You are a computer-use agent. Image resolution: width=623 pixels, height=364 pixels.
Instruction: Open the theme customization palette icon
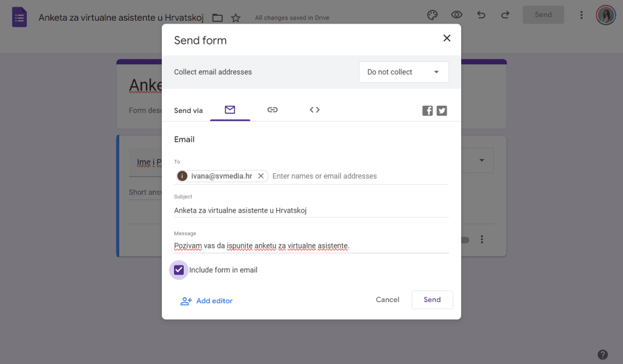click(432, 15)
